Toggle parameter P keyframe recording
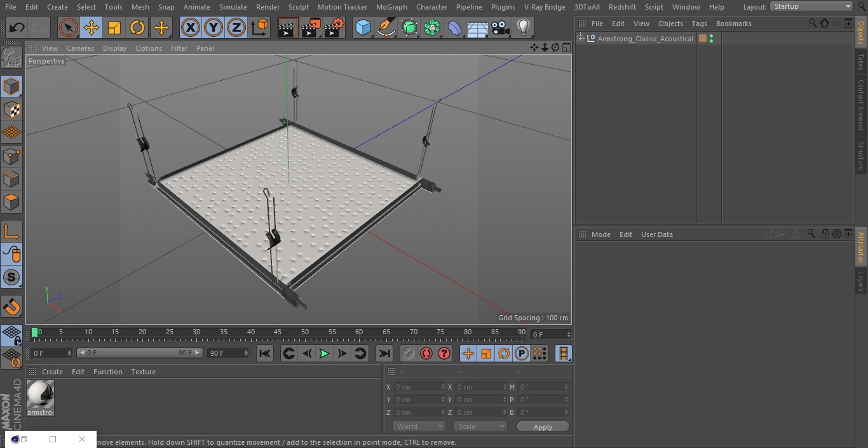Screen dimensions: 868x448 (521, 353)
